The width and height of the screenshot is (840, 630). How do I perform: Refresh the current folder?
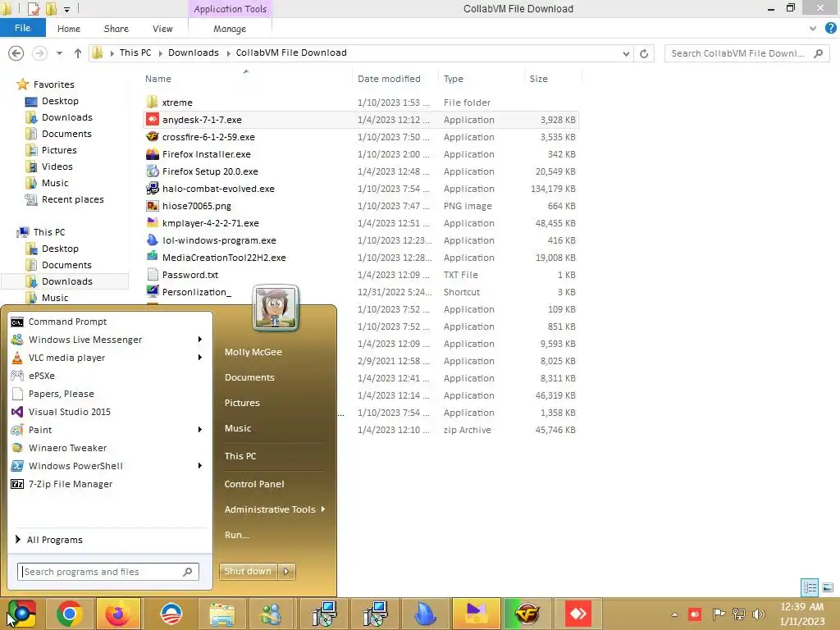click(x=644, y=53)
